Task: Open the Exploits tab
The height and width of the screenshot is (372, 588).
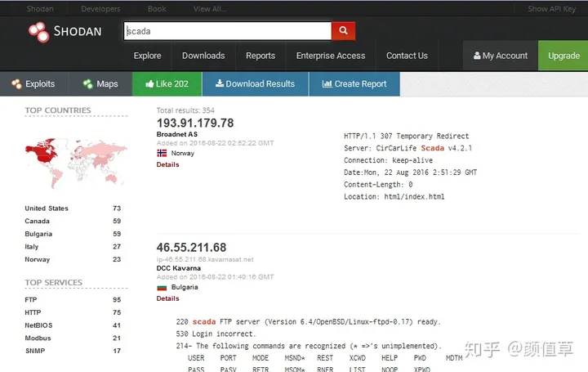Action: click(34, 83)
